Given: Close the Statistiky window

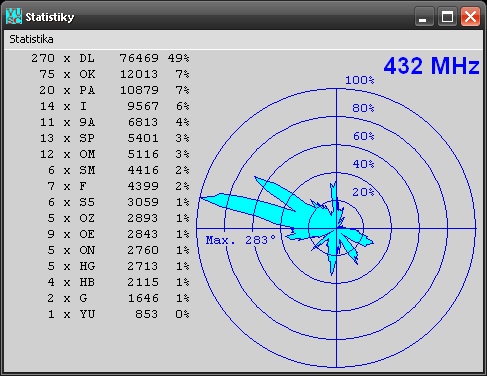Looking at the screenshot, I should click(x=470, y=16).
